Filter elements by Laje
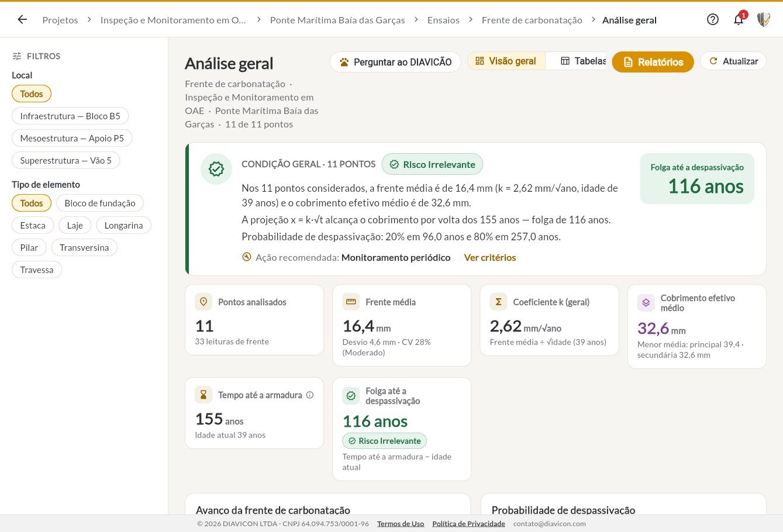The width and height of the screenshot is (783, 532). click(75, 225)
